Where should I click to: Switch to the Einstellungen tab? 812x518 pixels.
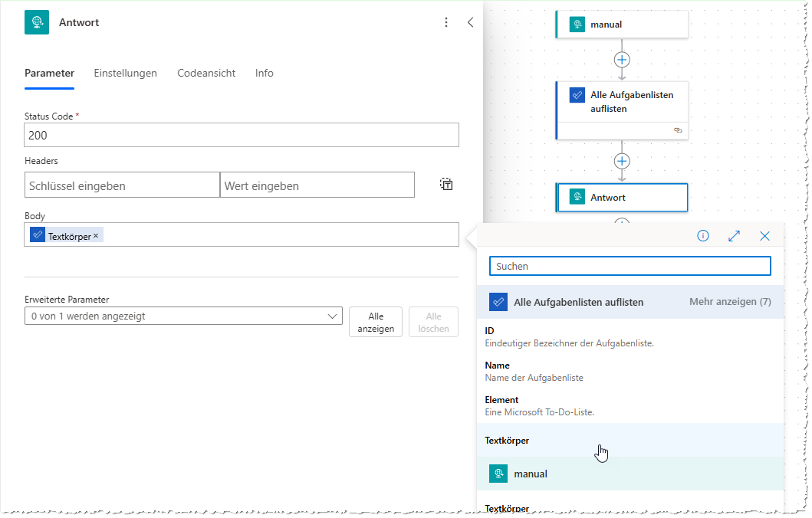(125, 74)
